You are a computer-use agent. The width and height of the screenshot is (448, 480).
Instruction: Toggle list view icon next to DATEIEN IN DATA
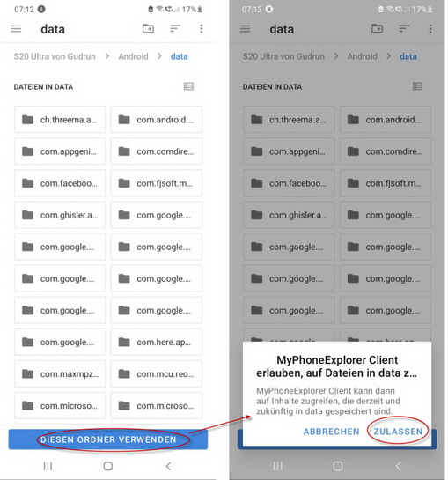point(188,86)
